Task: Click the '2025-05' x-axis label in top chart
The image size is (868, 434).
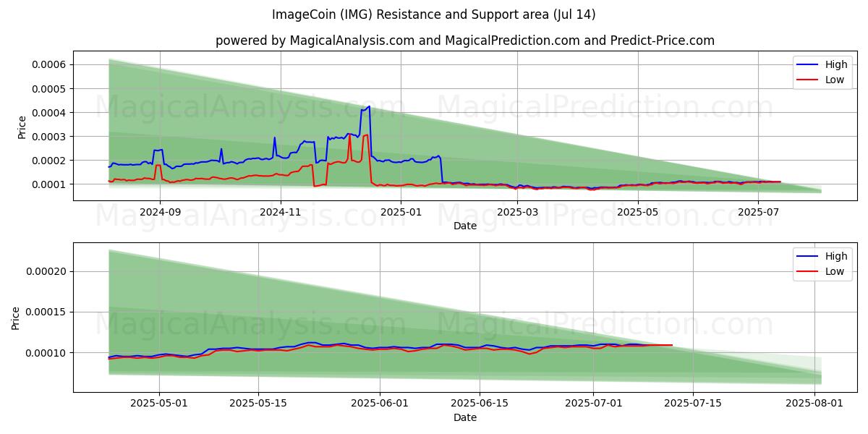Action: coord(637,213)
